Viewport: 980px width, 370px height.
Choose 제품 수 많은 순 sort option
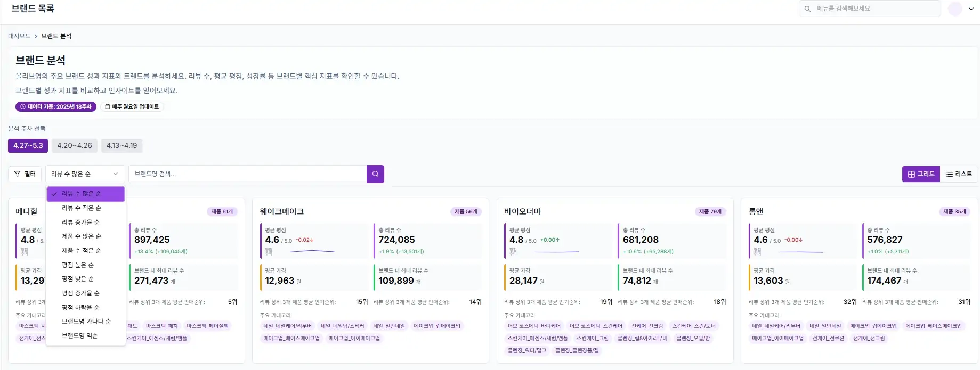click(x=86, y=236)
